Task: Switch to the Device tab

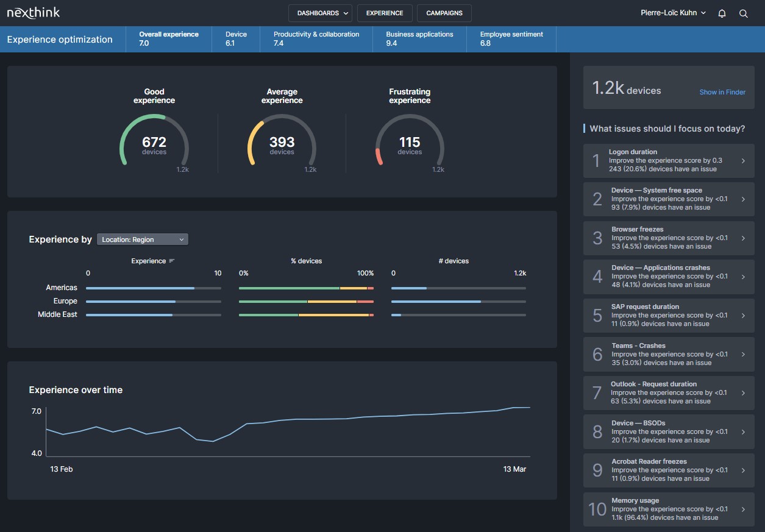Action: [236, 39]
